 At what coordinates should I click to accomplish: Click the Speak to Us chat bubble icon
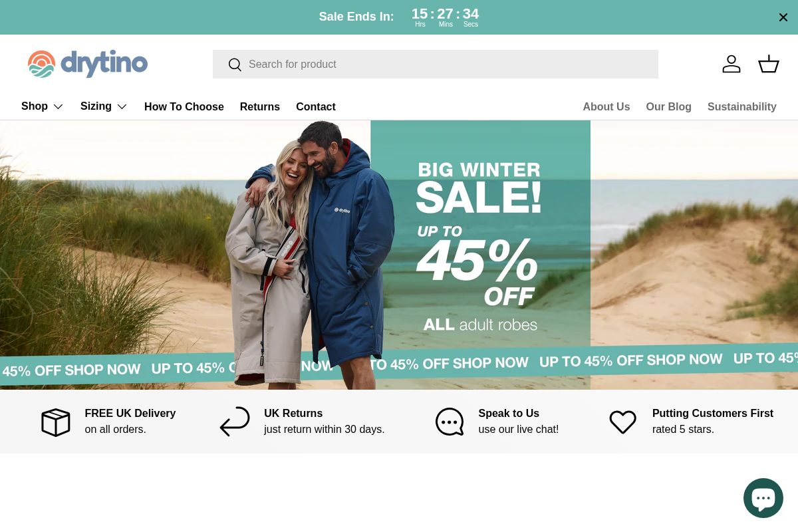[x=450, y=422]
